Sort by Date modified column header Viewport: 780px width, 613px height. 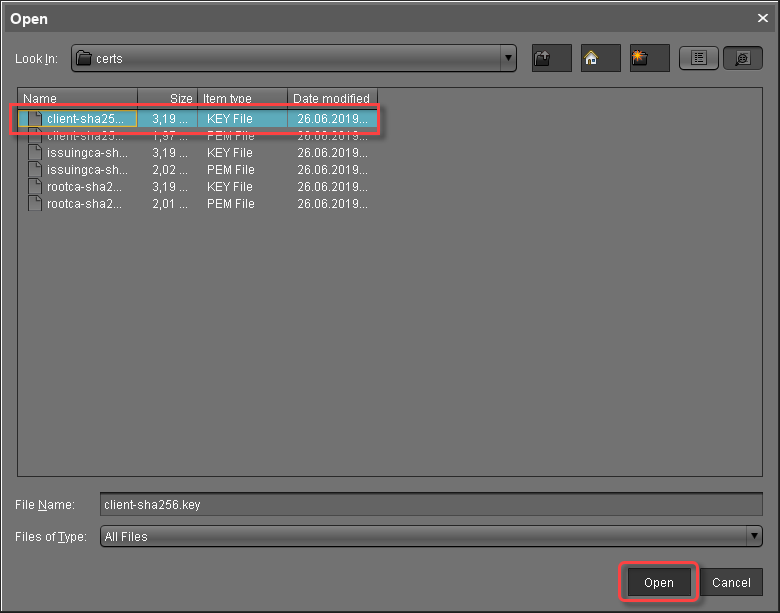tap(332, 99)
